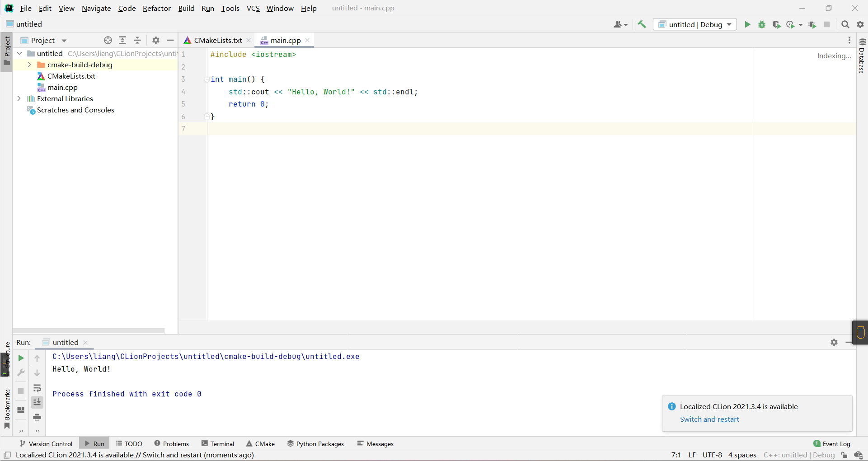The width and height of the screenshot is (868, 461).
Task: Select CMakeLists.txt in Project tree
Action: pyautogui.click(x=71, y=76)
